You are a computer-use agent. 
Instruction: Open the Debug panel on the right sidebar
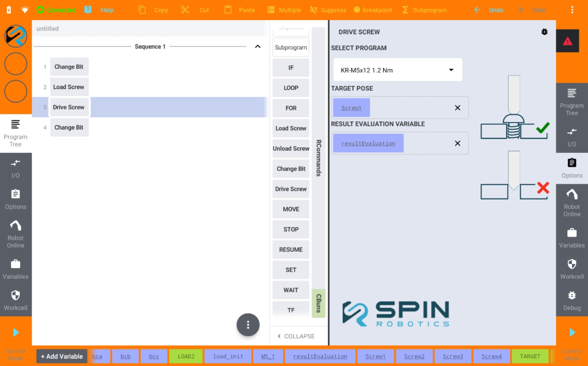coord(572,301)
